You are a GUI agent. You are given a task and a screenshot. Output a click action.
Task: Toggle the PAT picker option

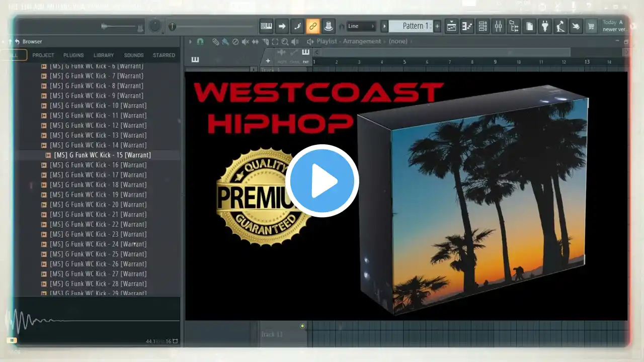[x=305, y=55]
